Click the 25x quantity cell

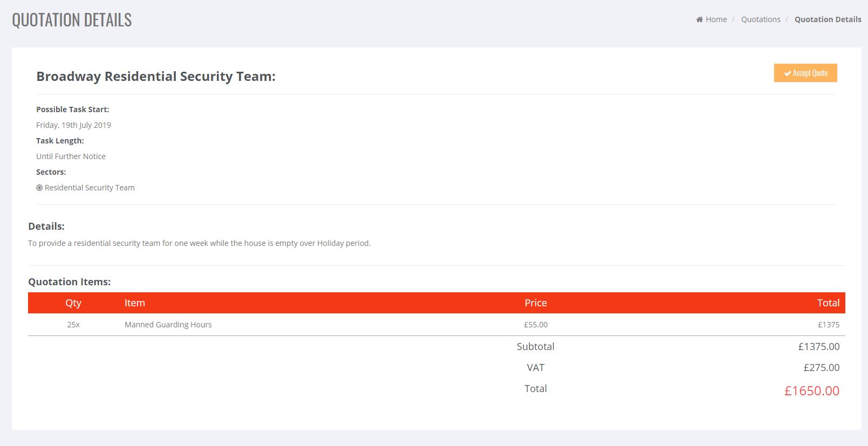[73, 325]
